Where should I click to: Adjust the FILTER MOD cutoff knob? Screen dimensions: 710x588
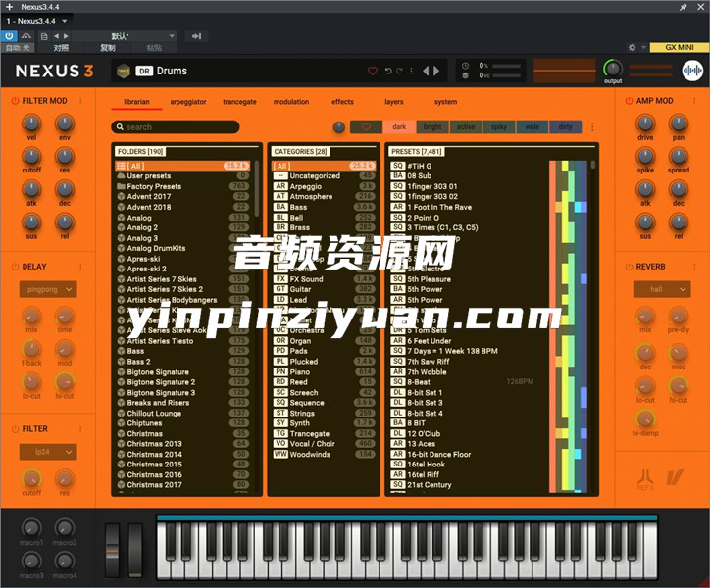[31, 157]
